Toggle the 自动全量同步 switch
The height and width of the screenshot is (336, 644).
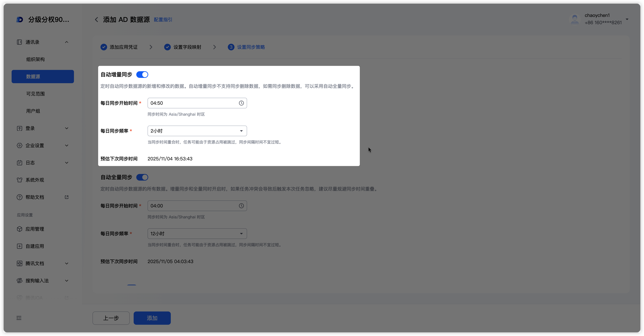pyautogui.click(x=142, y=177)
